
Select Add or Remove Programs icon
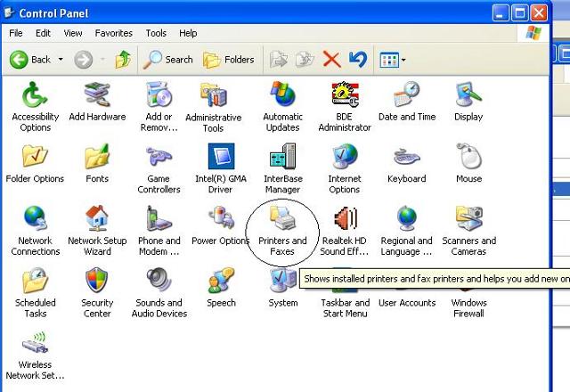pyautogui.click(x=159, y=94)
